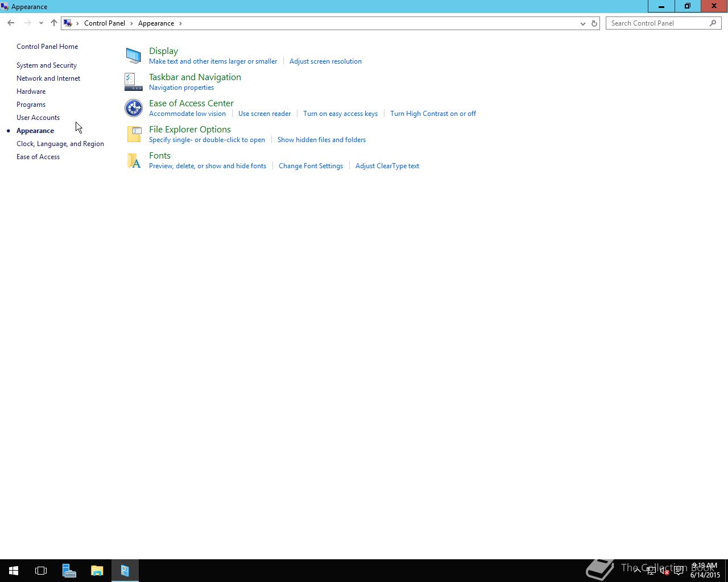
Task: Open the Display heading link
Action: pyautogui.click(x=163, y=51)
